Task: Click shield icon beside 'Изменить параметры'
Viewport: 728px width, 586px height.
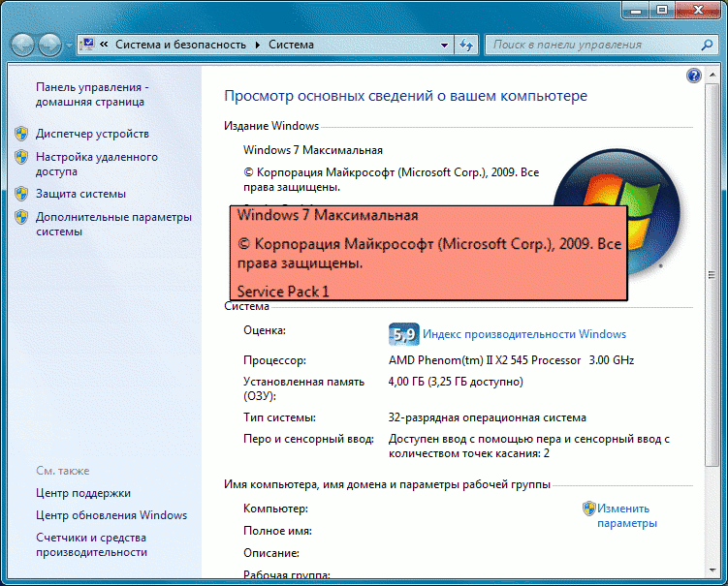Action: pyautogui.click(x=588, y=509)
